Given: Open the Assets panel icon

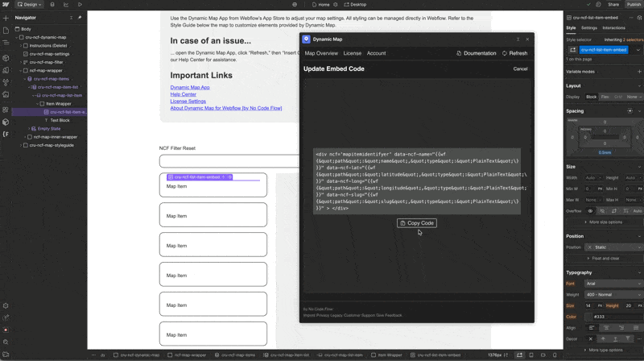Looking at the screenshot, I should pyautogui.click(x=6, y=94).
